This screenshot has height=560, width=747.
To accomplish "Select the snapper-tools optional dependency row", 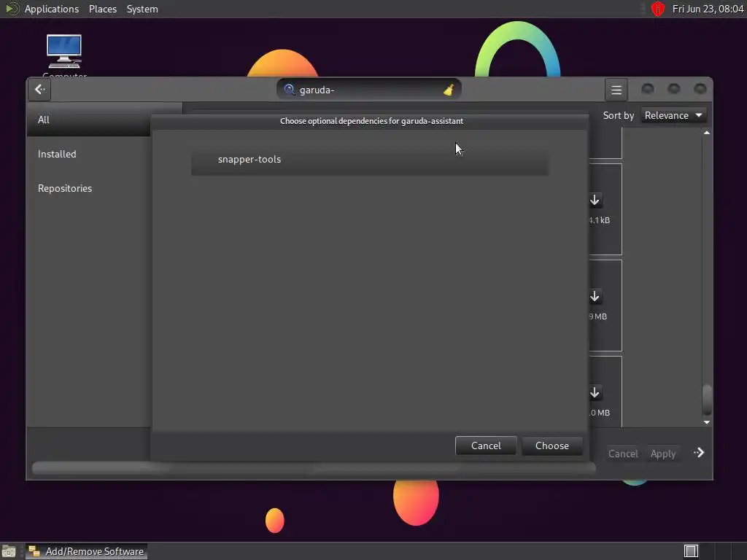I will pos(370,160).
